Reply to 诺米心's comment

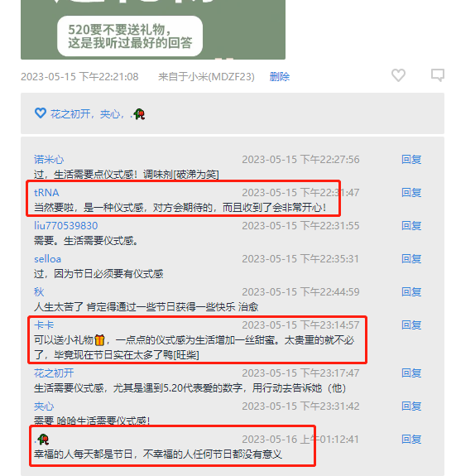(411, 160)
